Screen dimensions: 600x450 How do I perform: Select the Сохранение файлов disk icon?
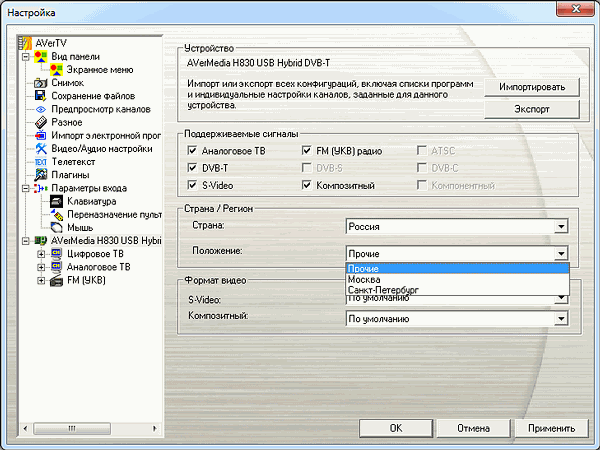pyautogui.click(x=41, y=96)
